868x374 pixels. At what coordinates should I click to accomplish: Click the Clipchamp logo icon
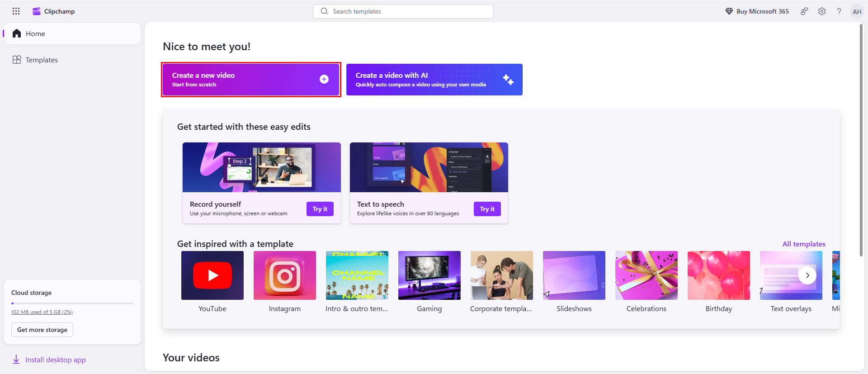pos(37,11)
